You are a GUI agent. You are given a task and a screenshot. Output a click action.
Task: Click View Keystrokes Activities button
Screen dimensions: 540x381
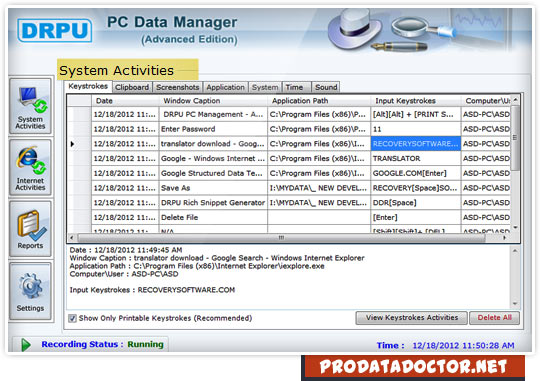[412, 318]
